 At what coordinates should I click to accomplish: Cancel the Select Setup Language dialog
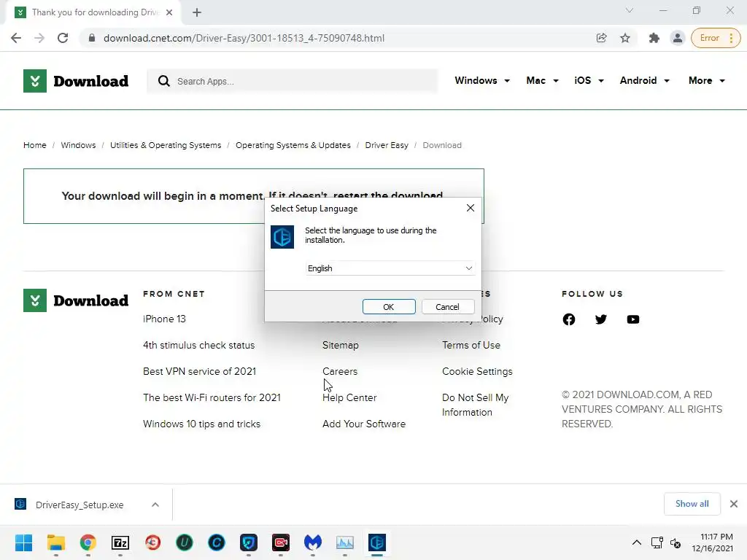pyautogui.click(x=448, y=307)
